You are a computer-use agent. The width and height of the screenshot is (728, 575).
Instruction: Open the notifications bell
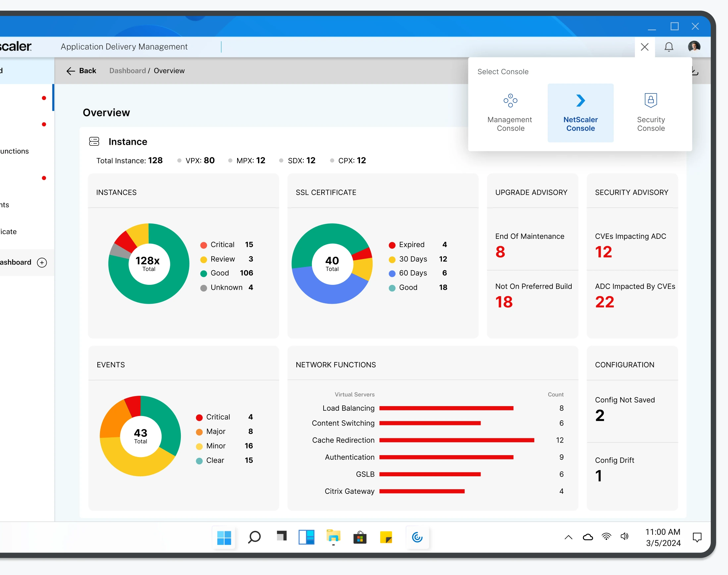coord(669,47)
